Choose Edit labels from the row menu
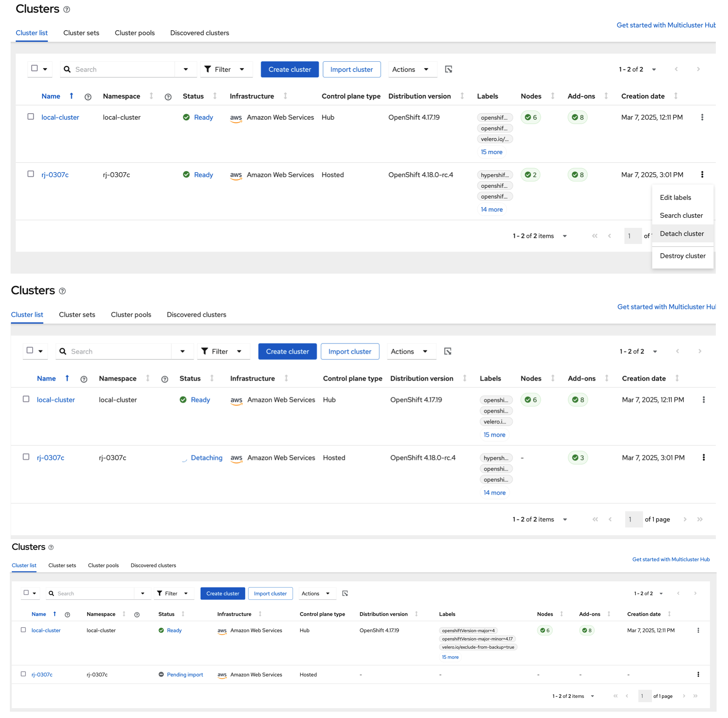728x718 pixels. tap(675, 197)
